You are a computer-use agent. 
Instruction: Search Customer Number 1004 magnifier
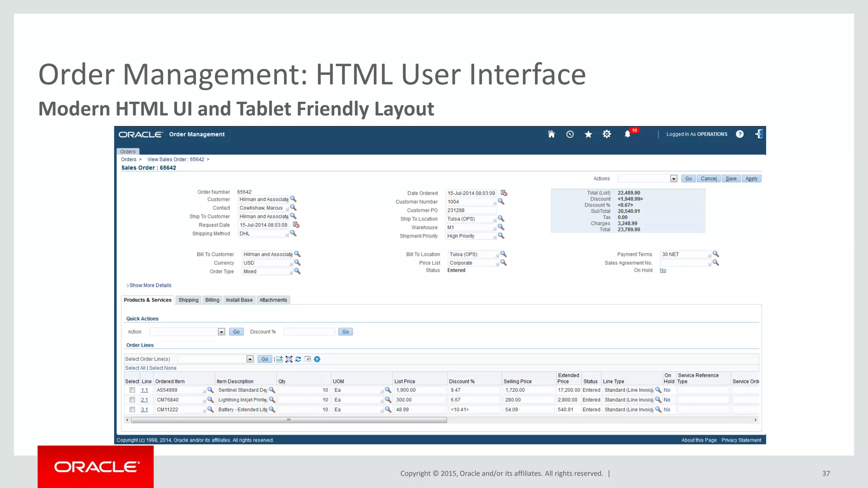501,202
